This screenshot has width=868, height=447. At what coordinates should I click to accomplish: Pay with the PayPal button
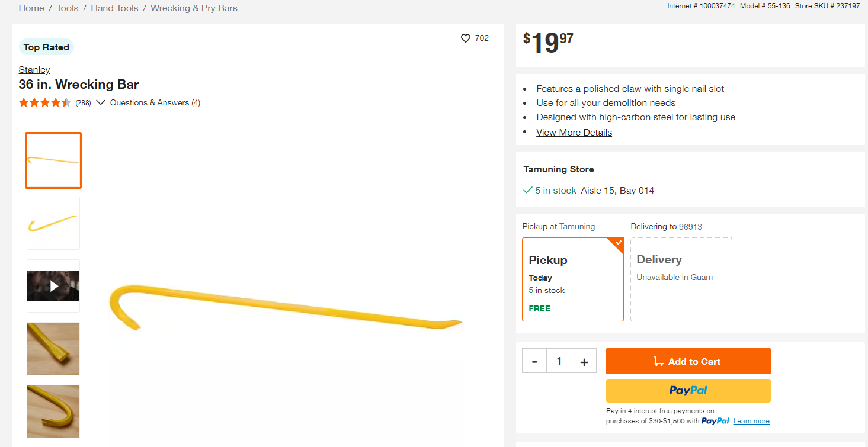688,391
